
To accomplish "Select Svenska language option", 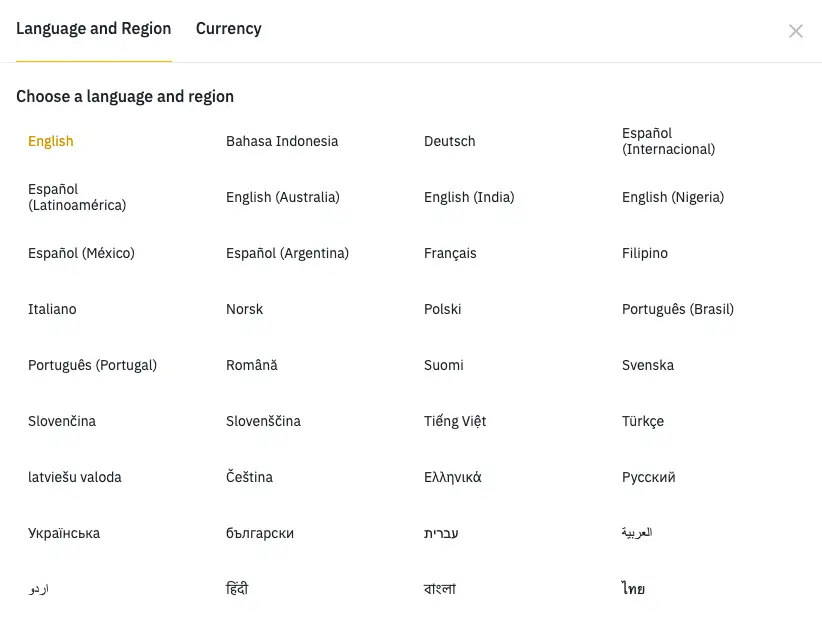I will pyautogui.click(x=648, y=365).
